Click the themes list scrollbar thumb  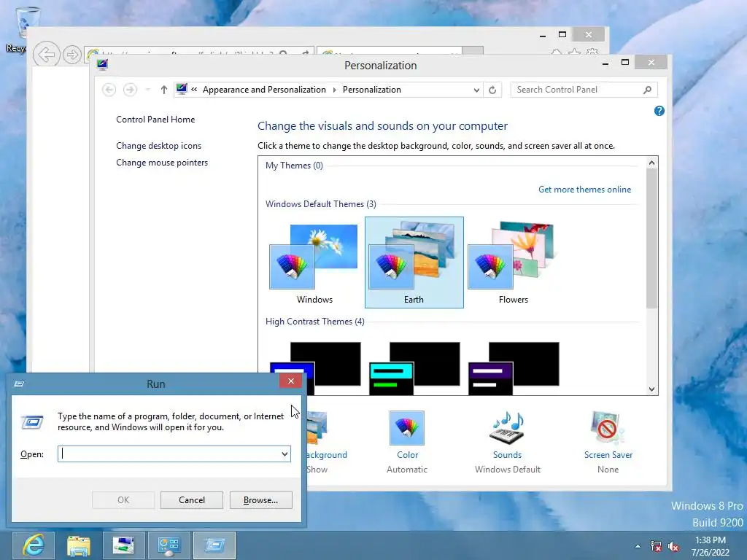click(x=651, y=238)
